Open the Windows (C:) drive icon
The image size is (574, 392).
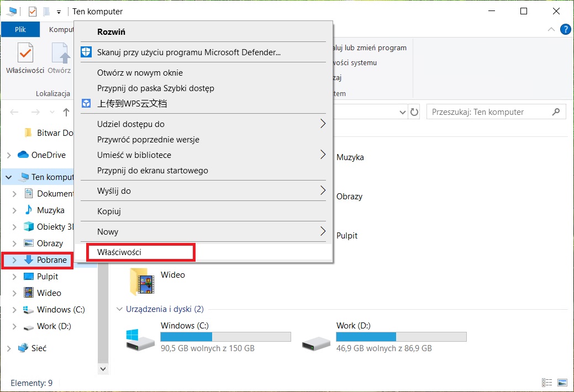[x=140, y=339]
